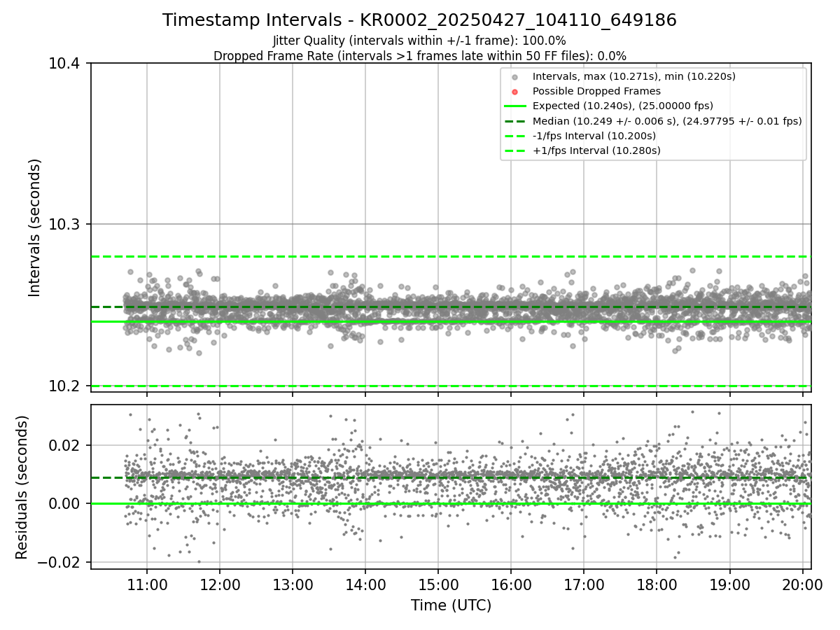This screenshot has height=630, width=840.
Task: Click the 18:00 time tick label
Action: pos(657,585)
